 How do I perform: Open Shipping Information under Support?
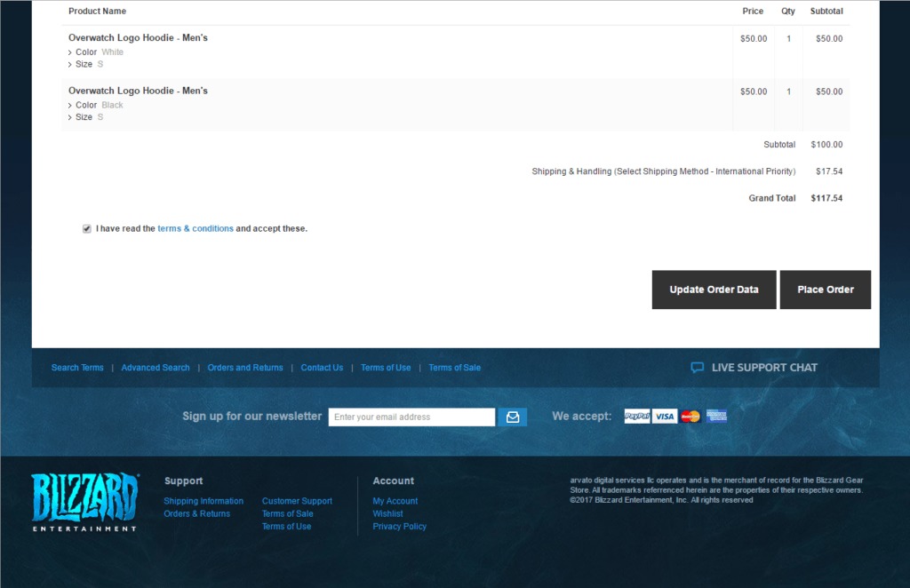point(204,501)
